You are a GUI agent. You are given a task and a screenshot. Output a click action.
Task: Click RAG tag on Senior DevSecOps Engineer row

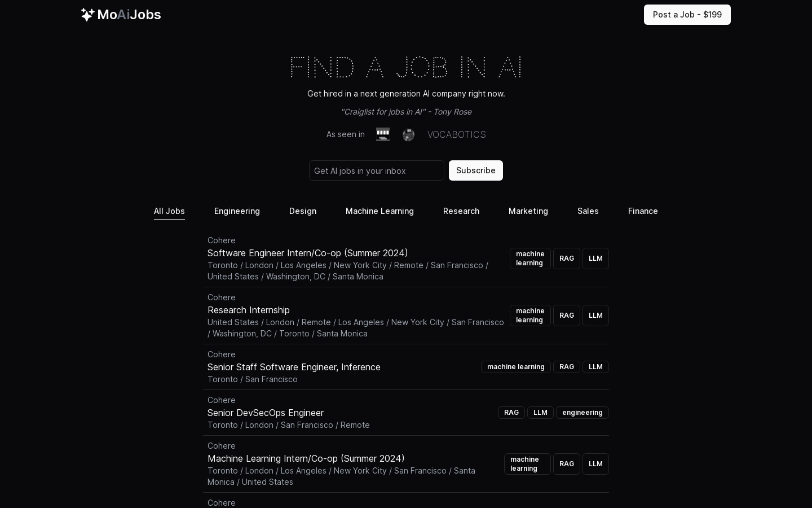coord(511,413)
